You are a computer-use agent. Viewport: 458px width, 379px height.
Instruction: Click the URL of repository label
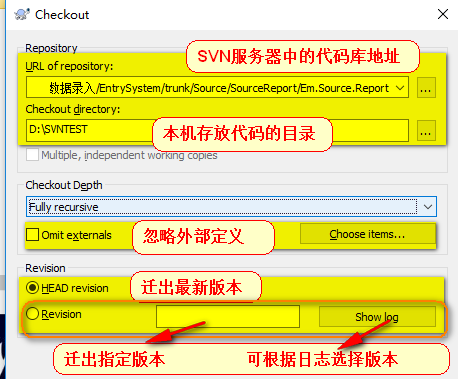(x=69, y=66)
